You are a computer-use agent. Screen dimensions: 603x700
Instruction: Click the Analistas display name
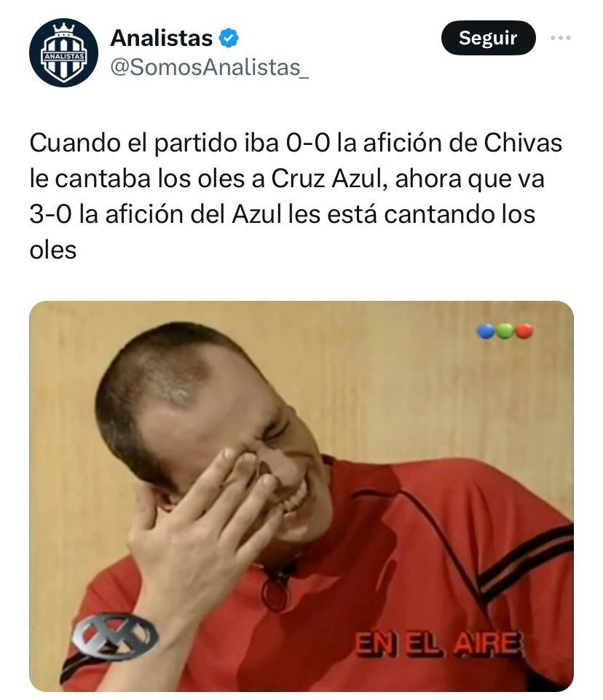pyautogui.click(x=162, y=38)
